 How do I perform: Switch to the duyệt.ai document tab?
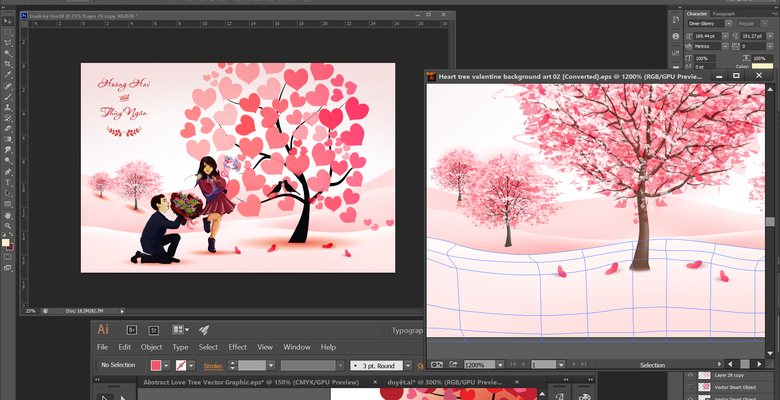pos(445,382)
